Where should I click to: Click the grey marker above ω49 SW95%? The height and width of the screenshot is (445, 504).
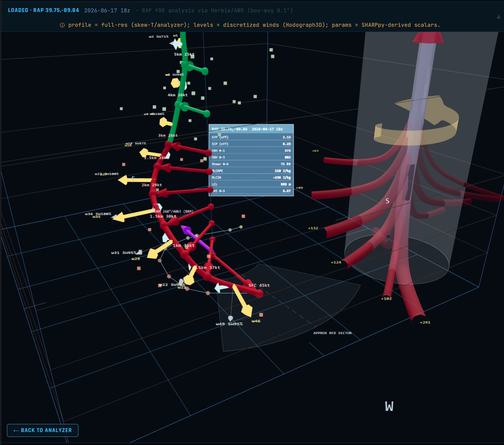(231, 318)
